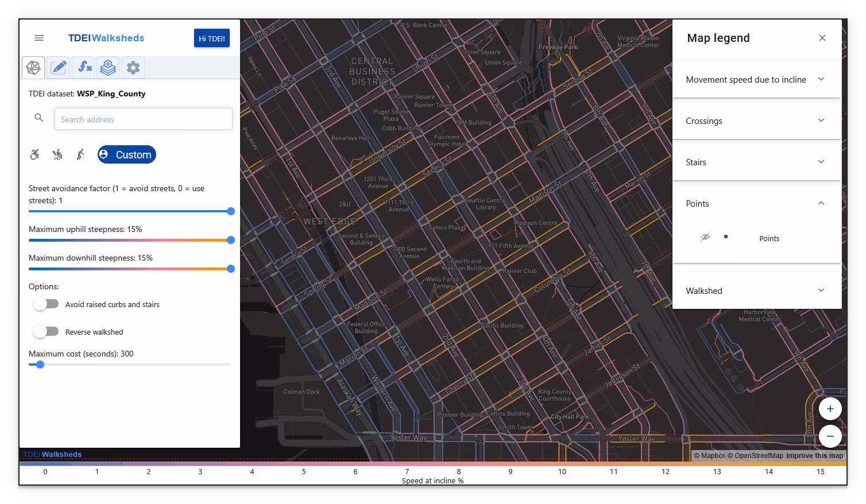
Task: Adjust maximum uphill steepness slider handle
Action: (231, 240)
